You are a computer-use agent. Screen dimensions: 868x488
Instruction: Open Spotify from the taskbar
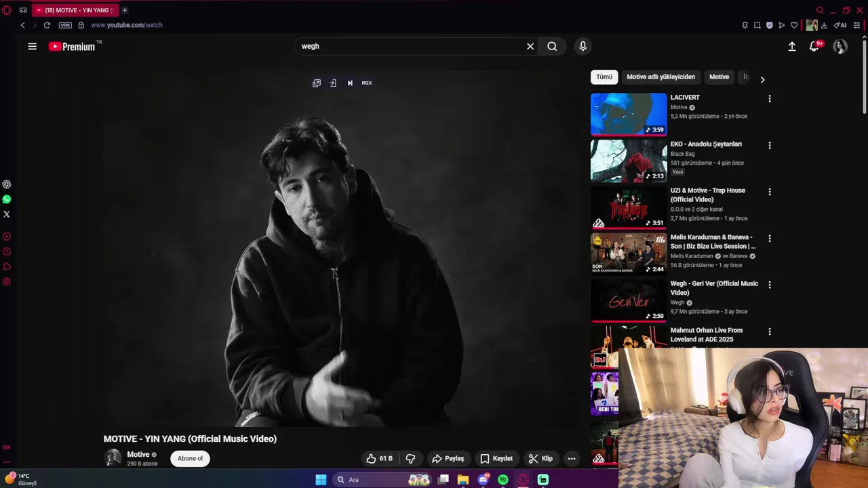click(503, 480)
